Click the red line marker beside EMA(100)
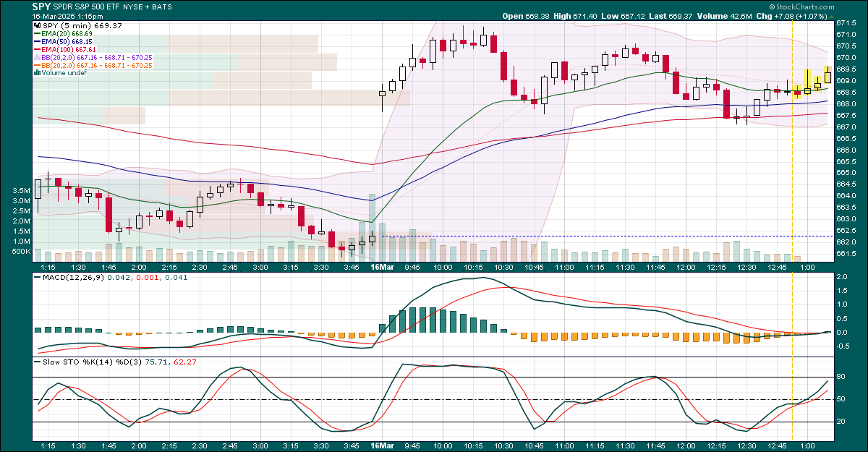This screenshot has width=868, height=452. [x=38, y=49]
